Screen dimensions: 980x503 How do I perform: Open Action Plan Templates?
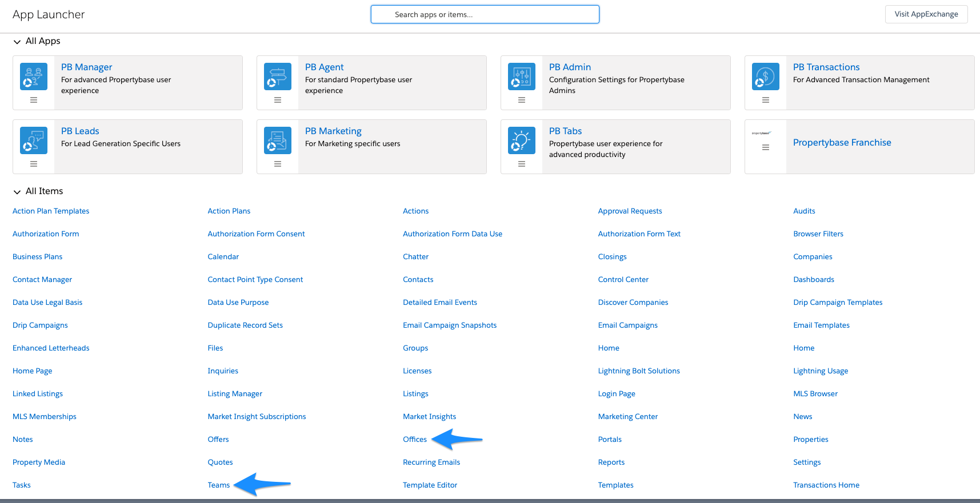click(x=51, y=211)
